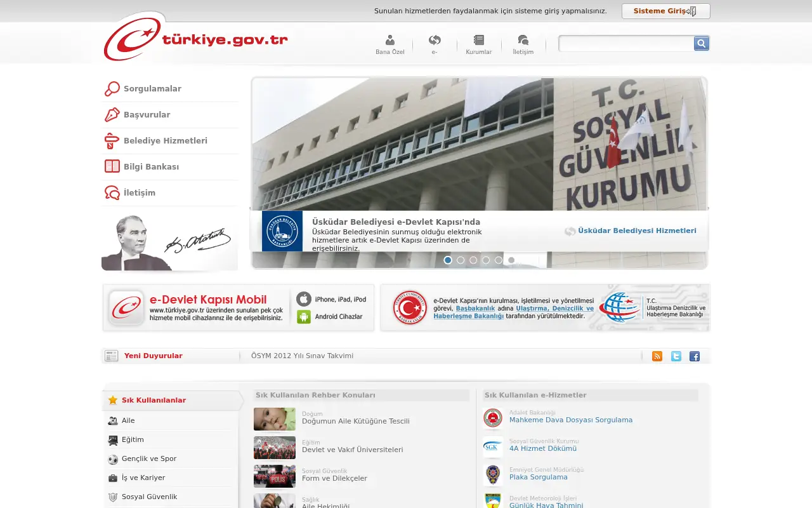The width and height of the screenshot is (812, 508).
Task: Select the sixth slider pagination dot
Action: [x=511, y=260]
